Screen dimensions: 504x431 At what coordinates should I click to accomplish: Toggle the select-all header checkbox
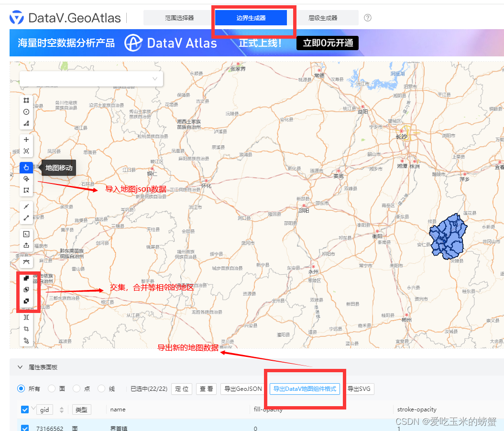tap(25, 409)
